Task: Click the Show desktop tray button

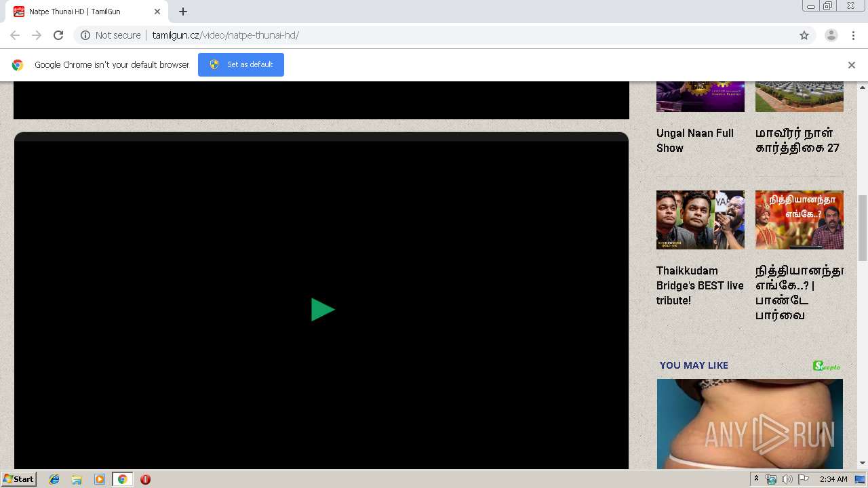Action: click(860, 479)
